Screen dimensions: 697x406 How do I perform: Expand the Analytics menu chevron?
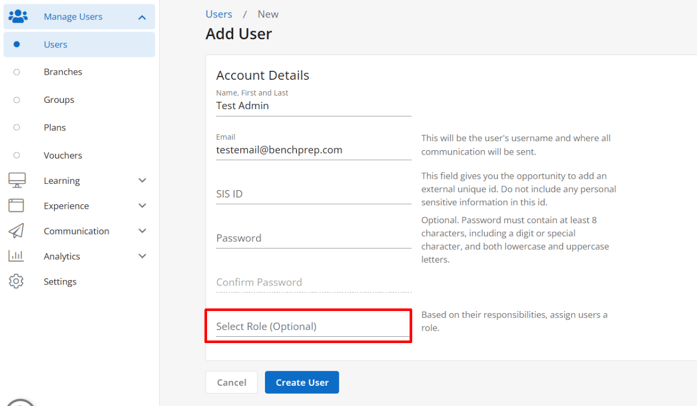click(142, 256)
